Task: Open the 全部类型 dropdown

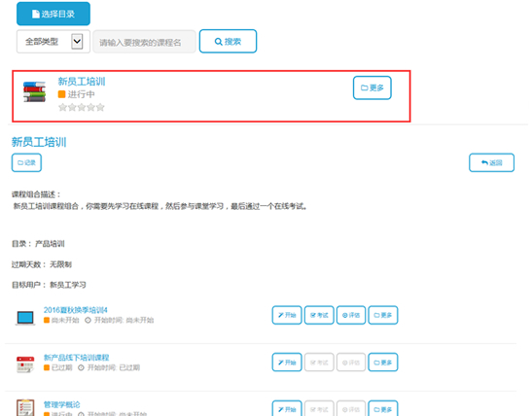Action: (53, 42)
